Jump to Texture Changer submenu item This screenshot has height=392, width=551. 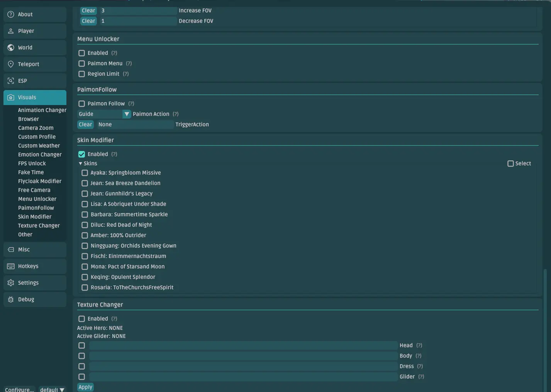point(39,226)
